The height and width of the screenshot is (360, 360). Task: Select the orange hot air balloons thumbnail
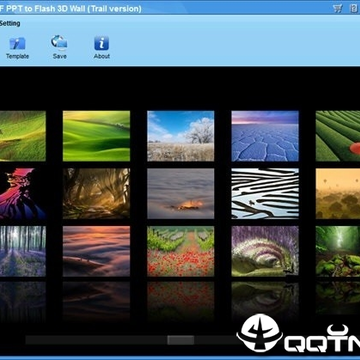coord(338,194)
